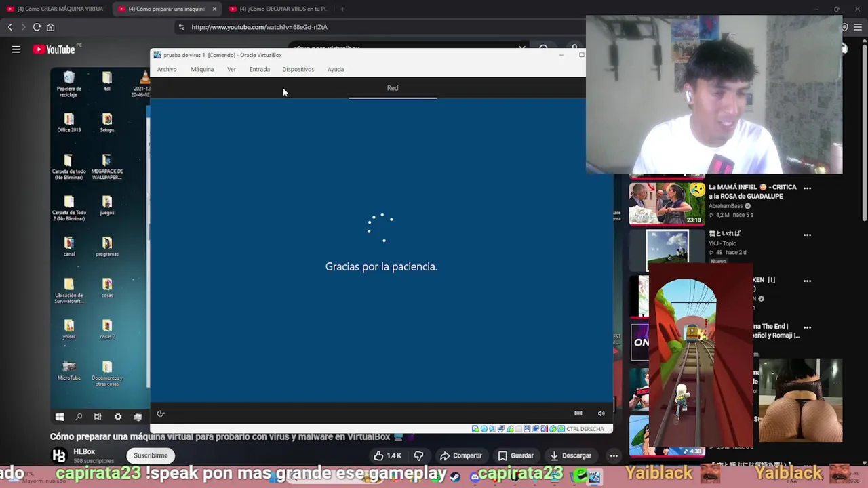Open programas desktop folder

(107, 247)
